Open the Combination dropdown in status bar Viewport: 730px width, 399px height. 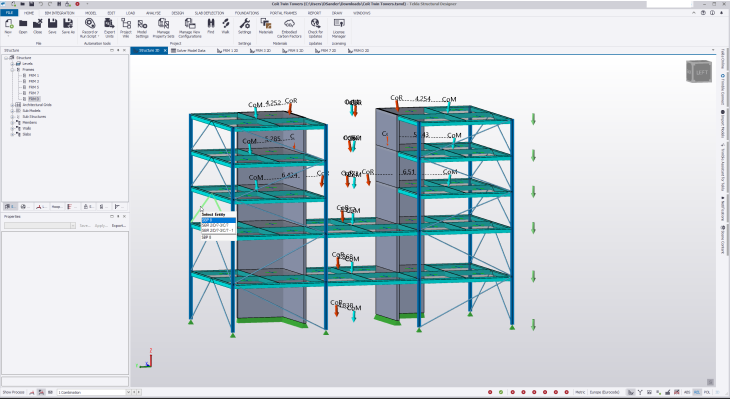click(128, 392)
